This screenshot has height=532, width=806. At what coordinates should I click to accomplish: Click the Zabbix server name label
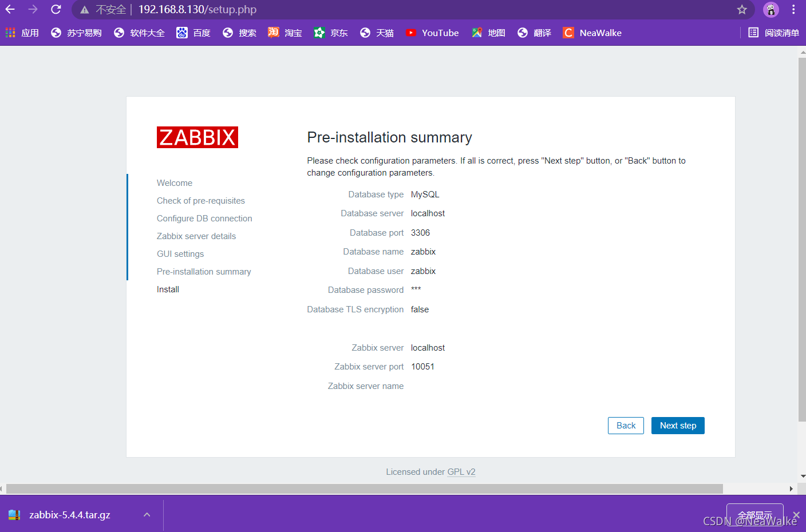point(366,386)
